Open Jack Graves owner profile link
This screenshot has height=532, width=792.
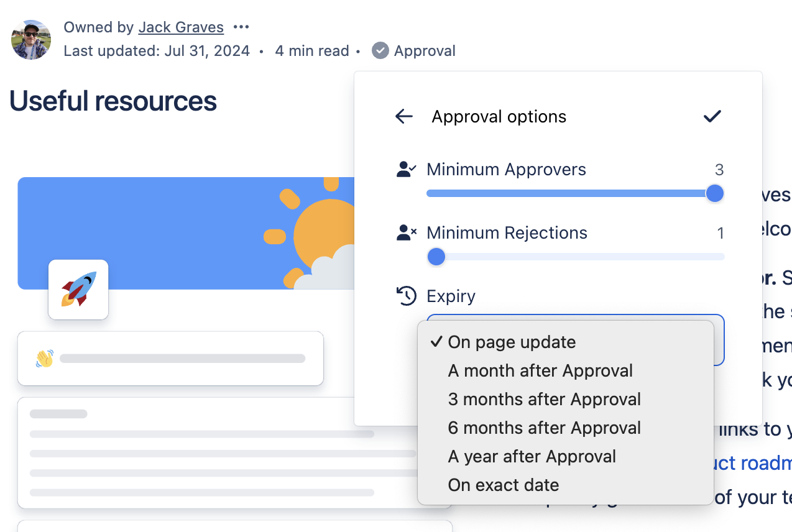tap(181, 27)
